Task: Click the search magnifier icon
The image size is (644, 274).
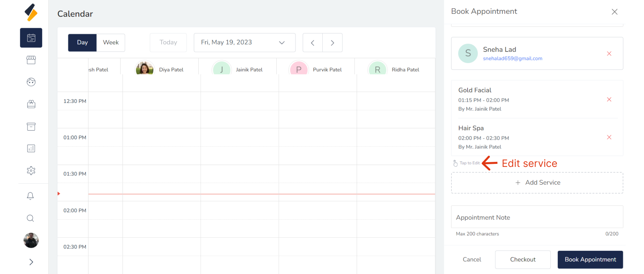Action: point(30,218)
